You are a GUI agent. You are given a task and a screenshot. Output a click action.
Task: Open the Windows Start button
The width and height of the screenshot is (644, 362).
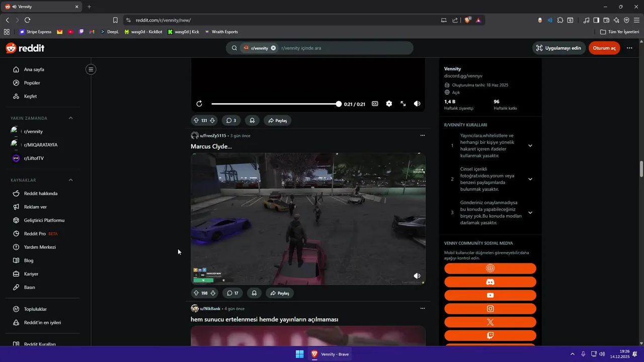[299, 354]
